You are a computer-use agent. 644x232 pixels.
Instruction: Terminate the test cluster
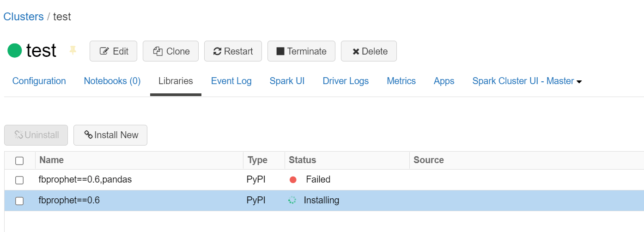301,51
